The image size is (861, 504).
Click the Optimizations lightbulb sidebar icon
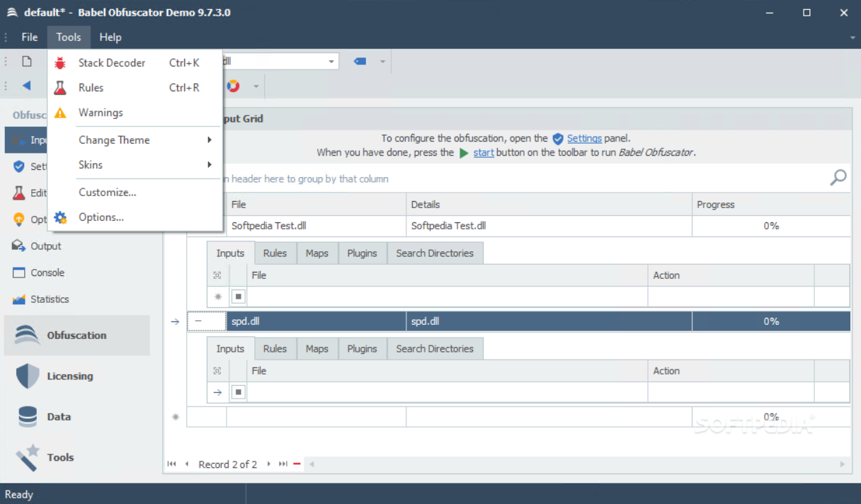tap(18, 219)
